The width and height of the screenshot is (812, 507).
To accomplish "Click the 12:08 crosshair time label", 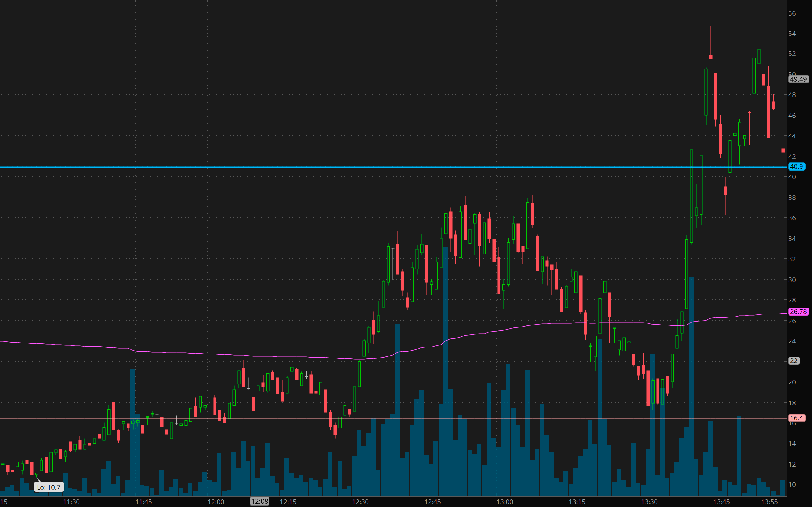I will [x=260, y=501].
